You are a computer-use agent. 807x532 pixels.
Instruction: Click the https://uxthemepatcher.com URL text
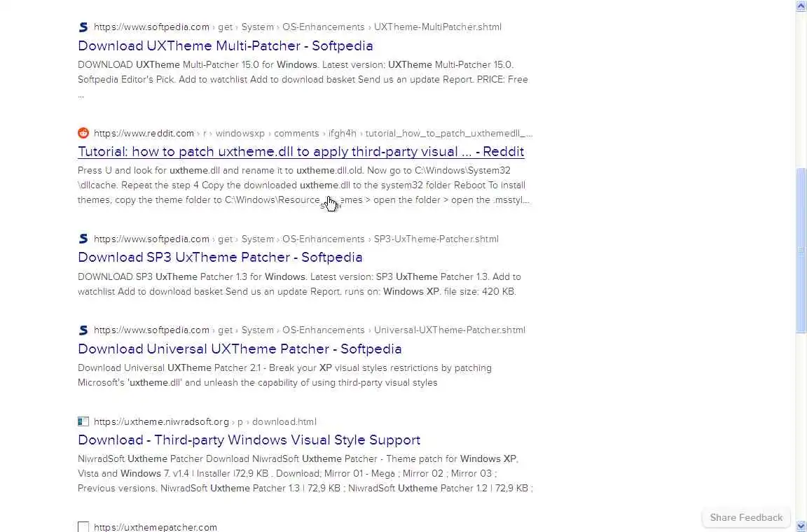pos(156,527)
